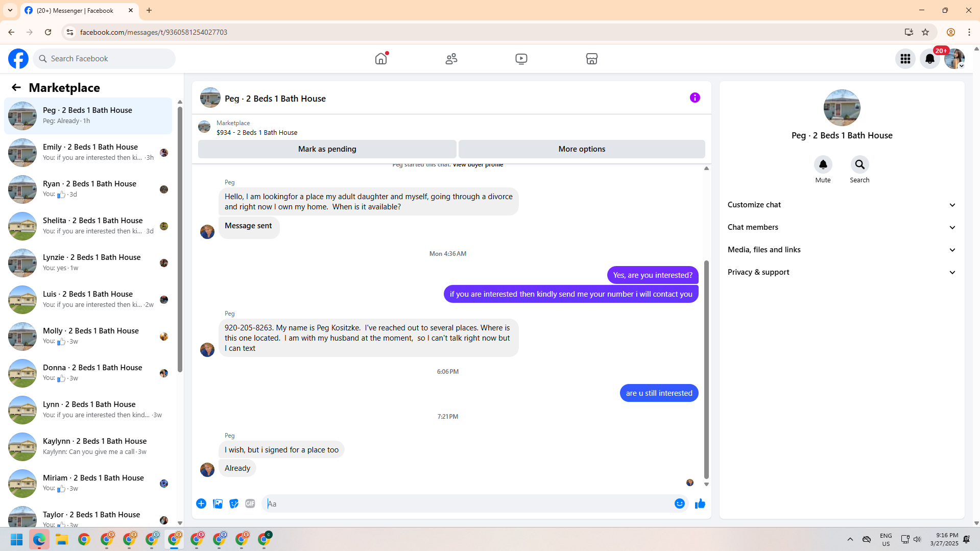Open the Friends icon in top navigation
980x551 pixels.
click(451, 59)
